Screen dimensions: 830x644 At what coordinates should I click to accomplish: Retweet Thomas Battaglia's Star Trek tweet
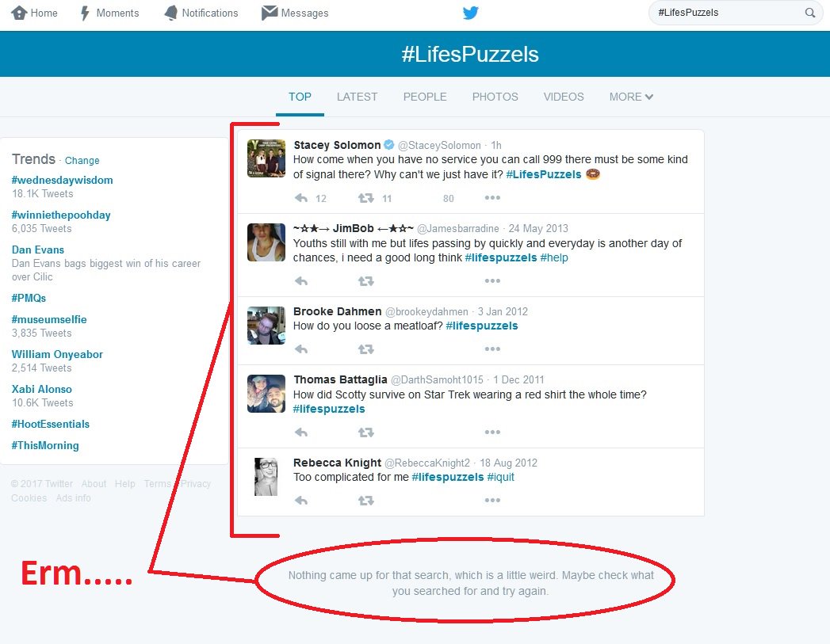pyautogui.click(x=365, y=433)
